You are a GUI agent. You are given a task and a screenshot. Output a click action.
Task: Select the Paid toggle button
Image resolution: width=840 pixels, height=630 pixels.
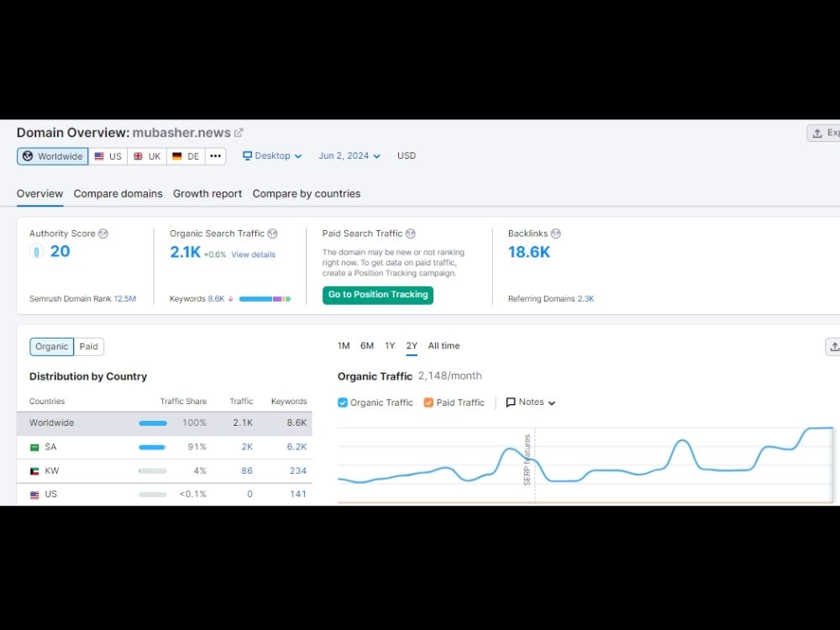coord(88,347)
